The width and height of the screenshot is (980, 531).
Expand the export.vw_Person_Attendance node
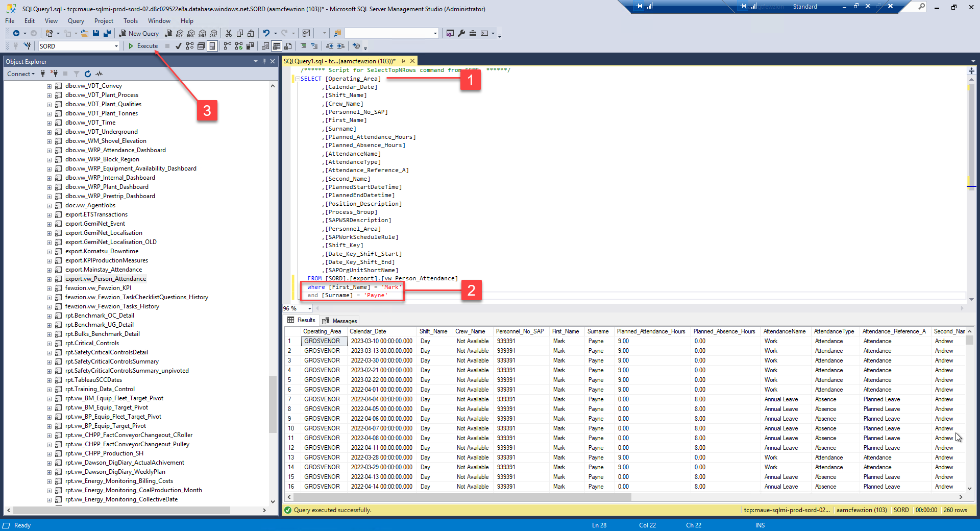click(x=49, y=279)
